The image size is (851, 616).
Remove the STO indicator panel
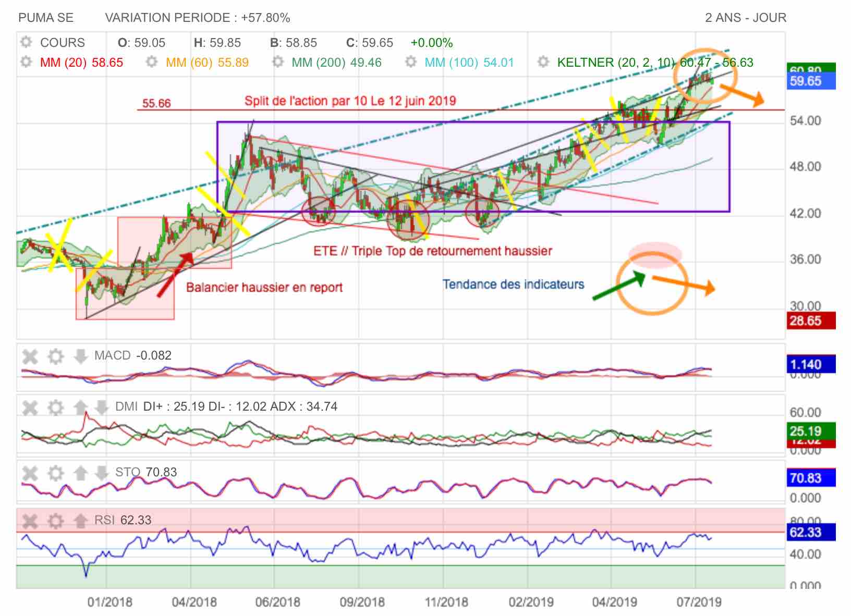tap(30, 473)
